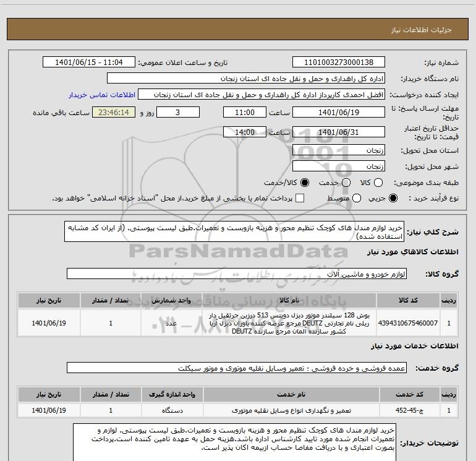Click the جزئیات اطلاعات نیاز header title

pyautogui.click(x=421, y=30)
